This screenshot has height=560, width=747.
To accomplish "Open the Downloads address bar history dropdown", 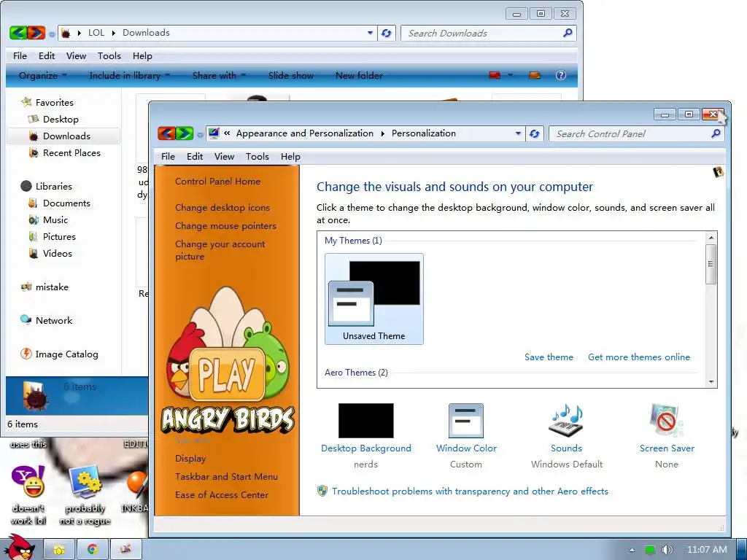I will (370, 33).
